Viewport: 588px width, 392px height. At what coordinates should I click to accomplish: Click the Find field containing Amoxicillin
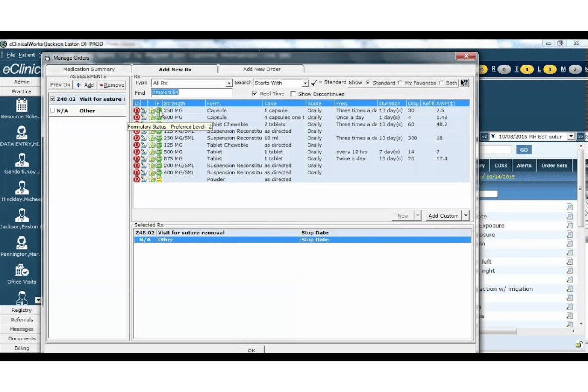[191, 93]
